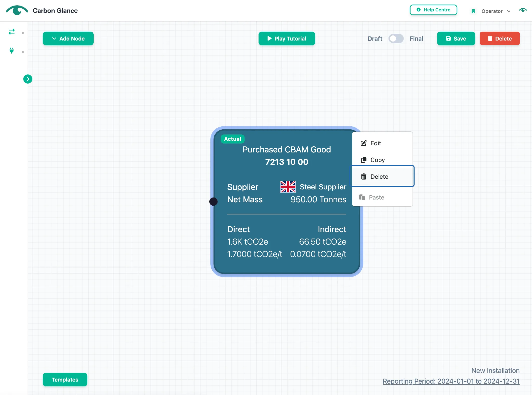This screenshot has height=395, width=532.
Task: Click the building icon beside Operator
Action: 473,11
